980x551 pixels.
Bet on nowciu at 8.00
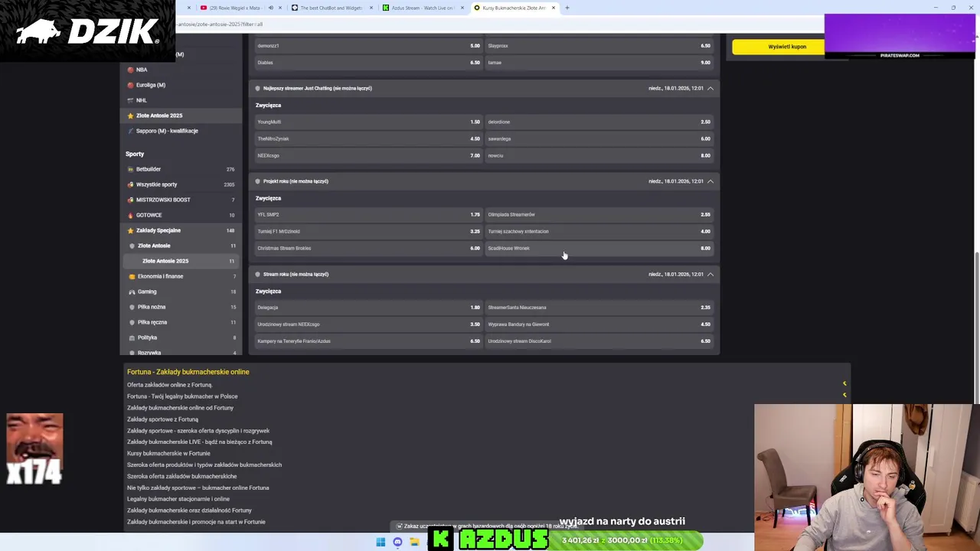(x=599, y=155)
